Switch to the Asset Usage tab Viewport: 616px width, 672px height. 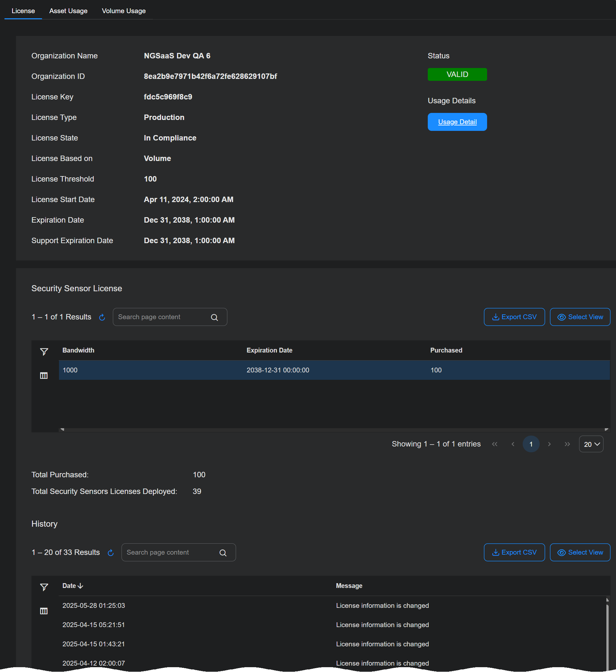pyautogui.click(x=68, y=11)
